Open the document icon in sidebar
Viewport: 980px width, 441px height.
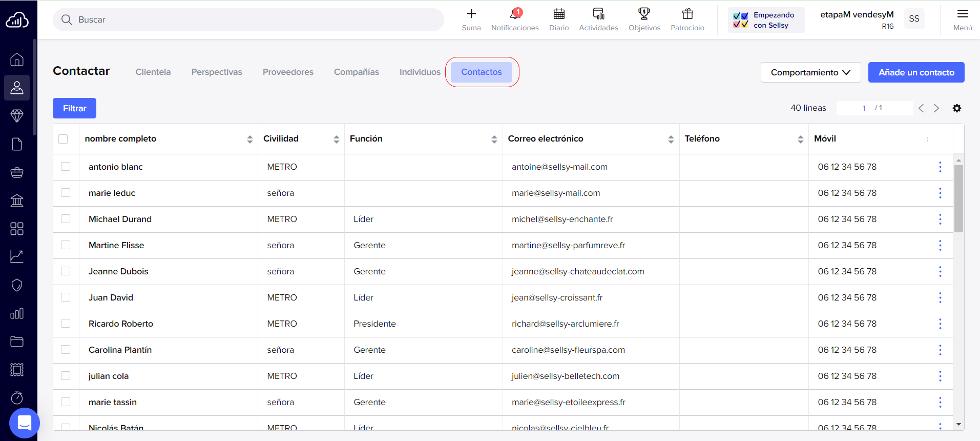(17, 144)
